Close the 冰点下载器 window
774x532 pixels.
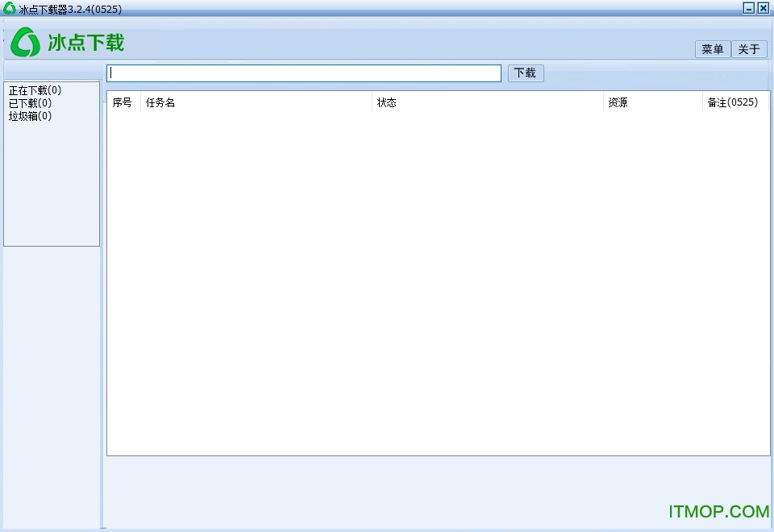click(x=763, y=8)
